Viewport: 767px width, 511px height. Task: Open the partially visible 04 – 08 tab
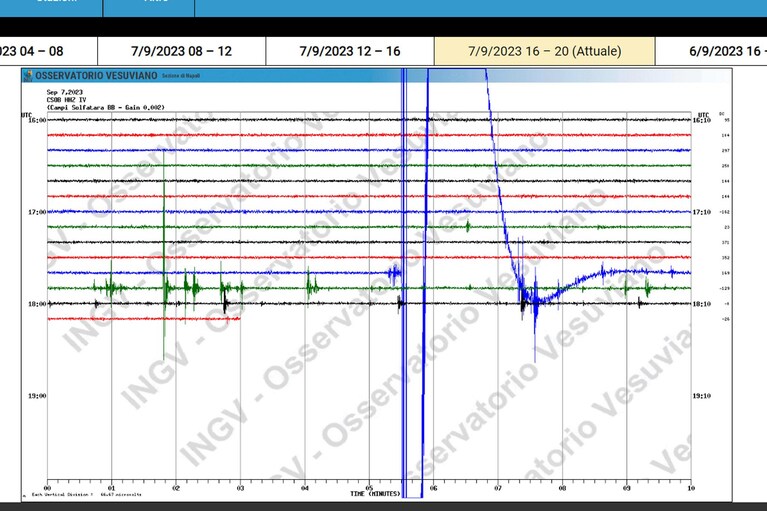[48, 51]
